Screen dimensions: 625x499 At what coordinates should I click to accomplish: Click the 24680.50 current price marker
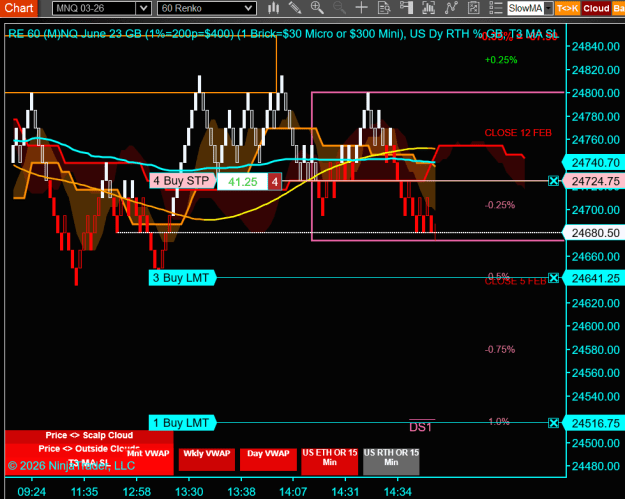point(595,233)
